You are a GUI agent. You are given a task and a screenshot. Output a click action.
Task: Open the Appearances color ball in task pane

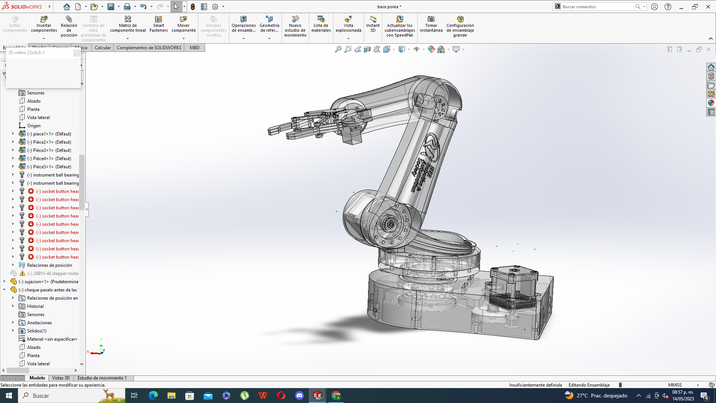tap(711, 103)
